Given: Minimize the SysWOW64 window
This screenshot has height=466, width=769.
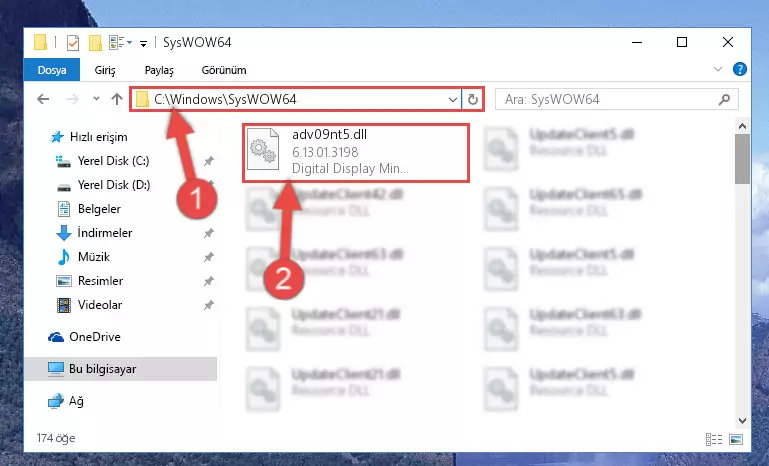Looking at the screenshot, I should tap(637, 43).
